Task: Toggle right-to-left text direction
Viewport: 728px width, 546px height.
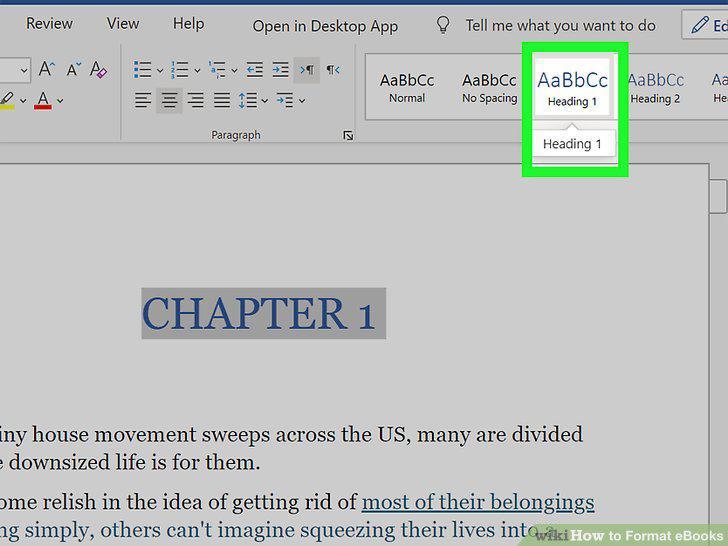Action: click(x=333, y=70)
